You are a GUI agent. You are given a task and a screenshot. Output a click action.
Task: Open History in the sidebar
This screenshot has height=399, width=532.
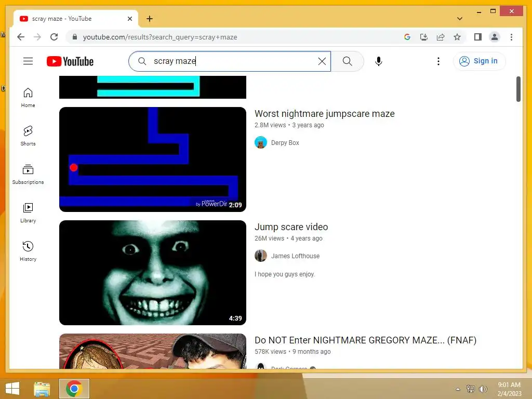(28, 251)
